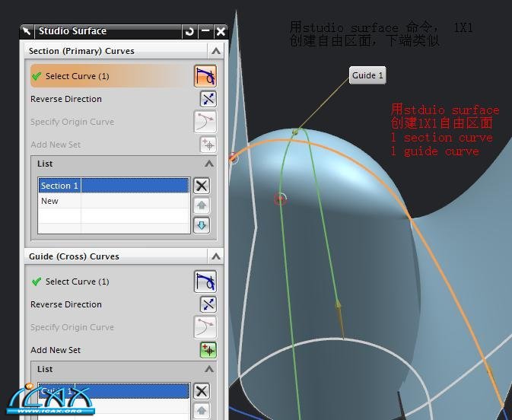
Task: Remove the guide list entry with the X button
Action: (201, 391)
